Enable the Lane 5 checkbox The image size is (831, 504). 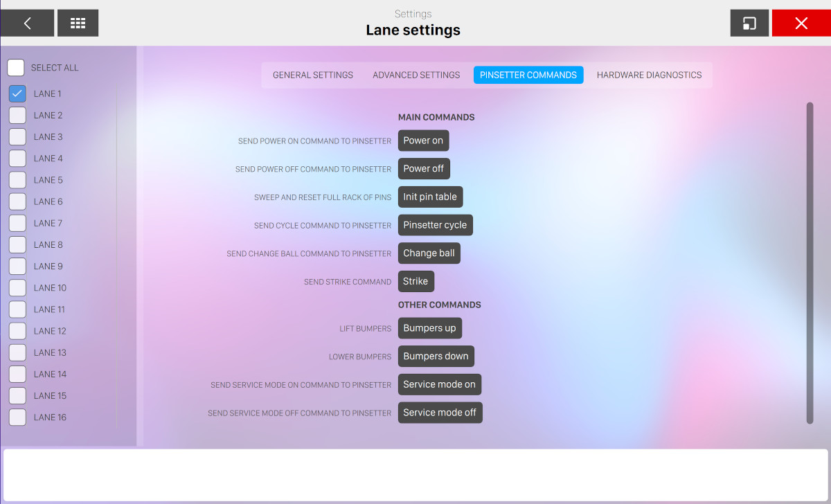(17, 180)
